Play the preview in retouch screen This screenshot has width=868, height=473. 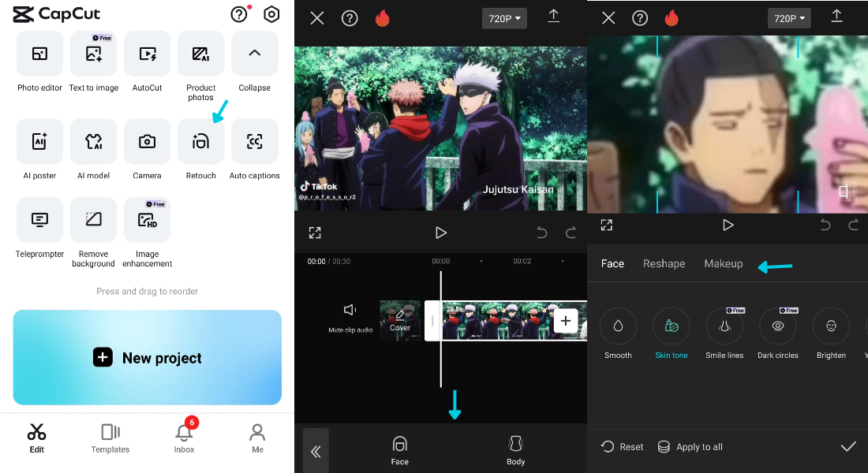click(728, 225)
